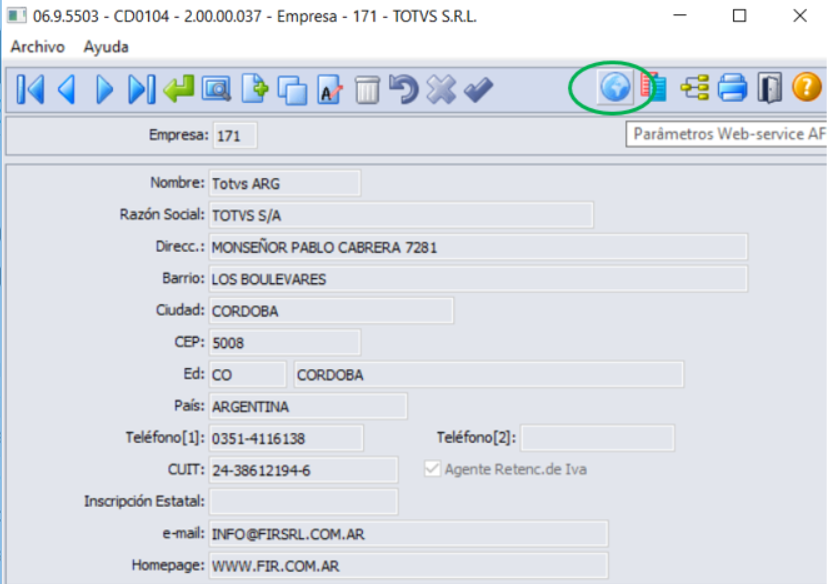Click the Homepage label
The width and height of the screenshot is (832, 584).
click(168, 565)
